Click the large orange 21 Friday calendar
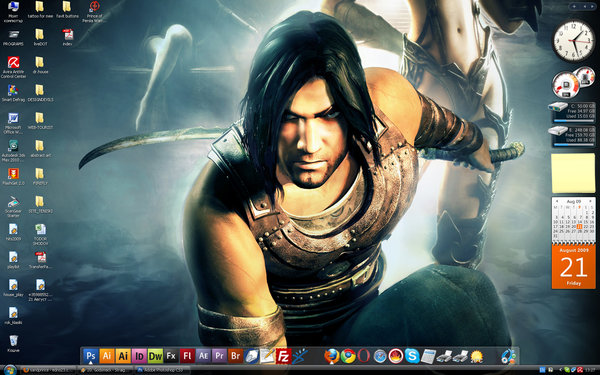 point(574,267)
